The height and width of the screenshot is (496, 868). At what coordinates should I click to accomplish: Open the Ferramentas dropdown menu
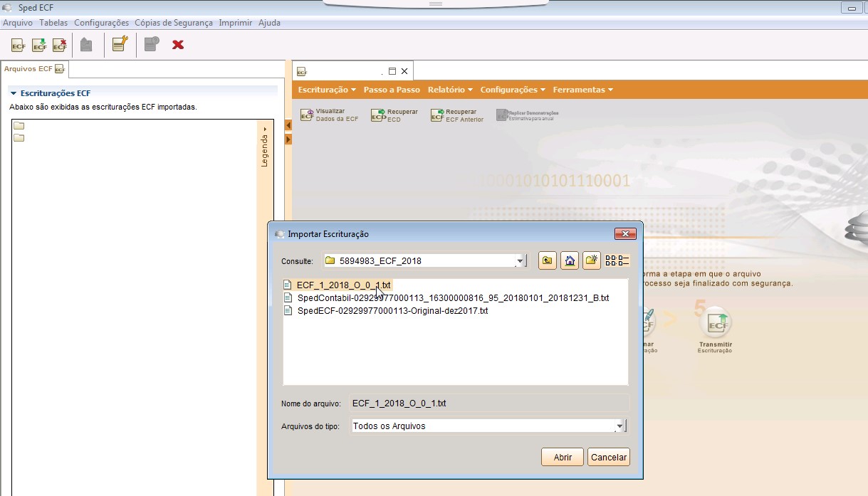point(582,90)
